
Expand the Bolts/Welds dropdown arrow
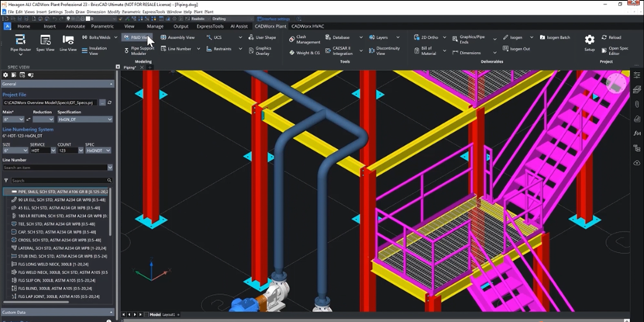pos(115,37)
